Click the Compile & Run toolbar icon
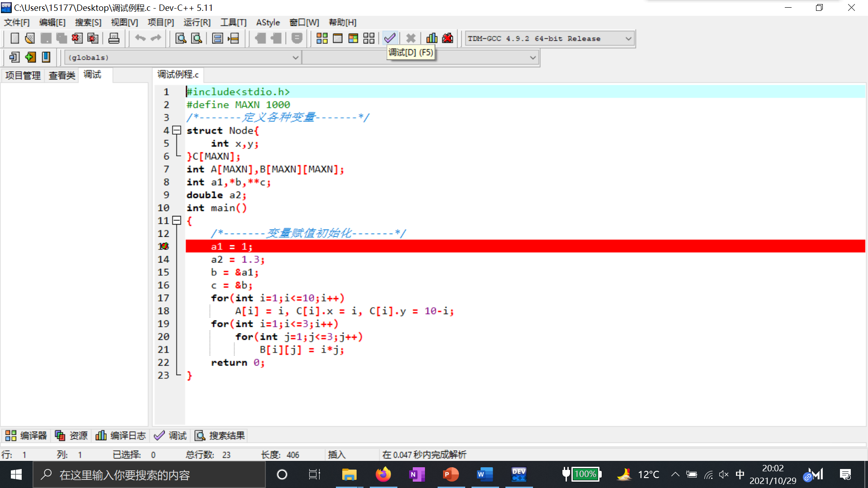The image size is (868, 488). coord(353,38)
